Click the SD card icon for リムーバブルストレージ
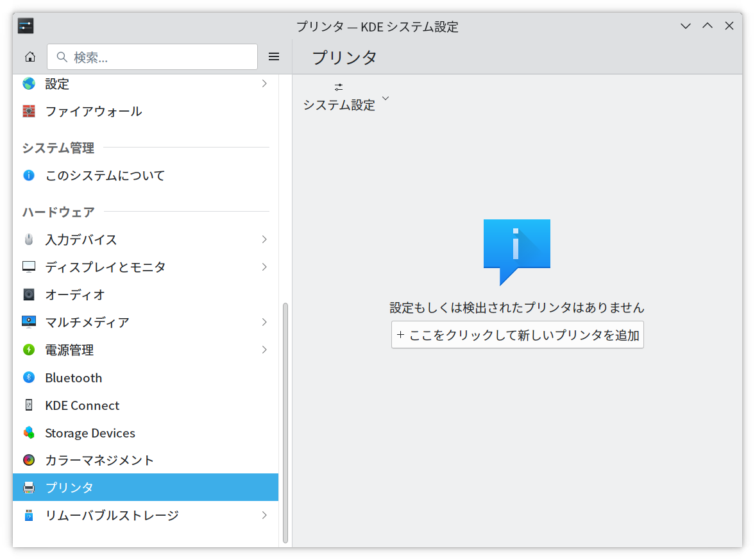 29,515
